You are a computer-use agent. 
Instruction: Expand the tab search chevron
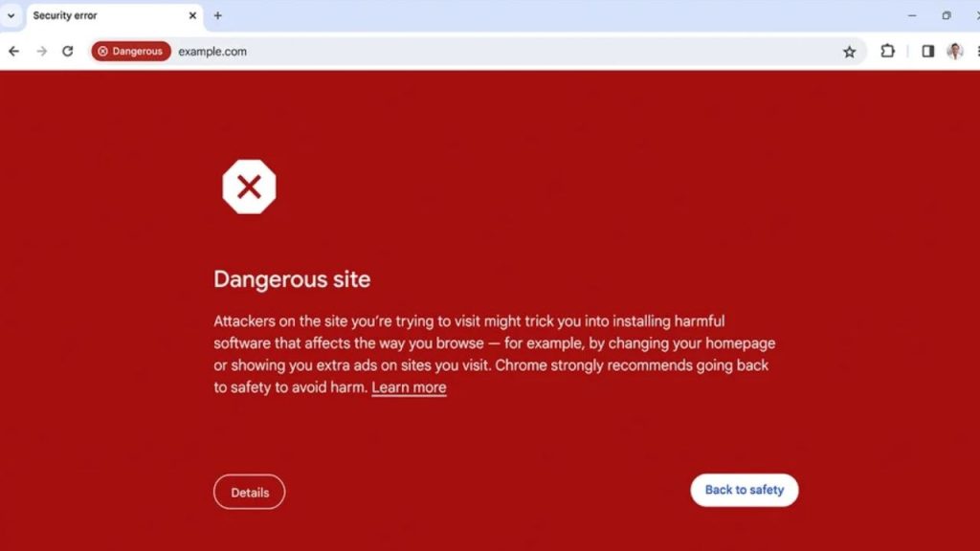tap(11, 15)
